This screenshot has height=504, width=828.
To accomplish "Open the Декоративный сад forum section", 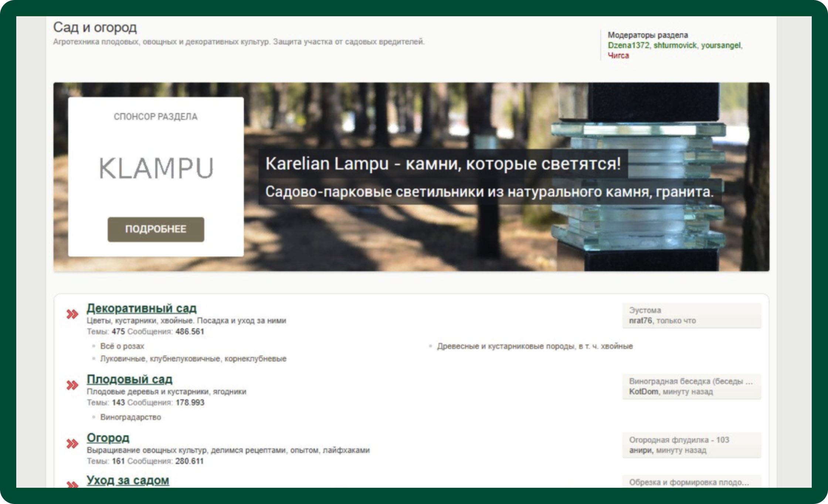I will [142, 308].
